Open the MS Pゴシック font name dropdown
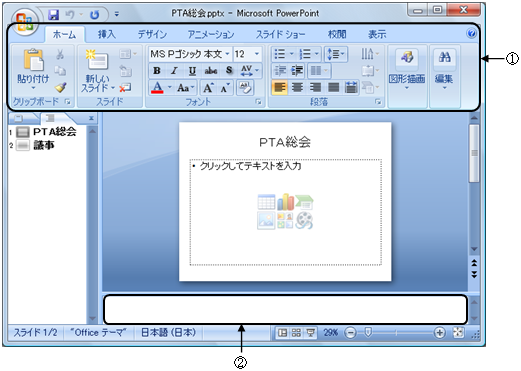521x371 pixels. coord(227,54)
